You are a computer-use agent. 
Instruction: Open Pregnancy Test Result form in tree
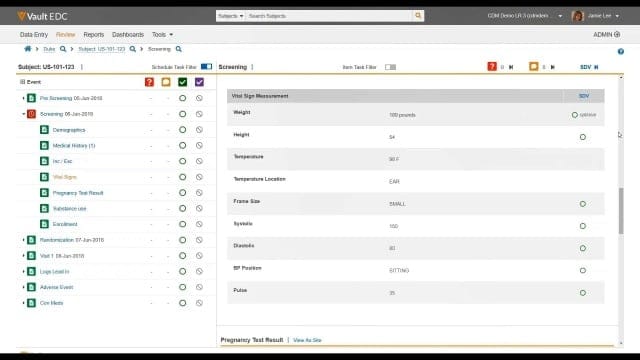pyautogui.click(x=78, y=193)
